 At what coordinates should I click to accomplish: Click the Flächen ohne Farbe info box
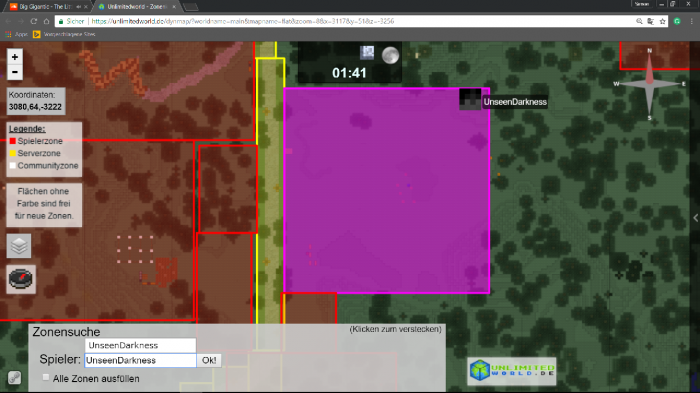[44, 204]
